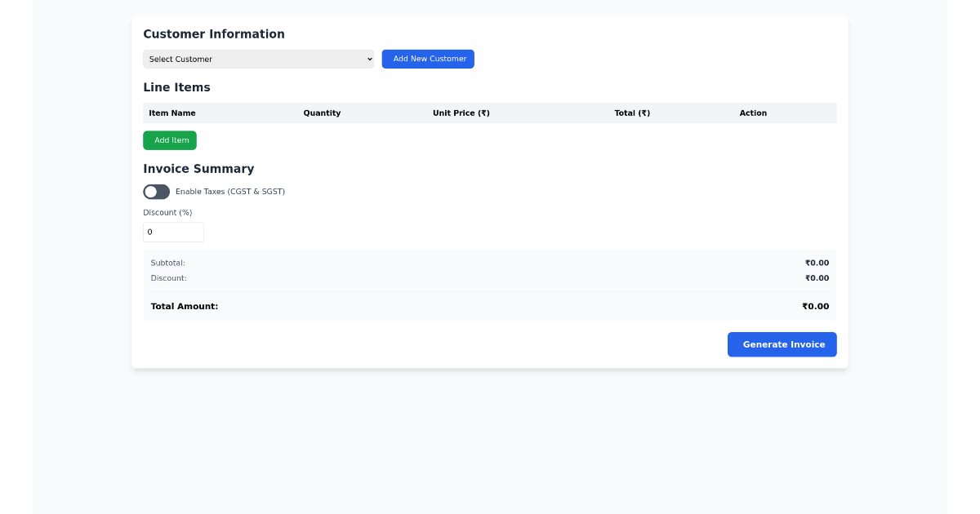Click the Discount (%) label
This screenshot has height=514, width=980.
(x=167, y=212)
